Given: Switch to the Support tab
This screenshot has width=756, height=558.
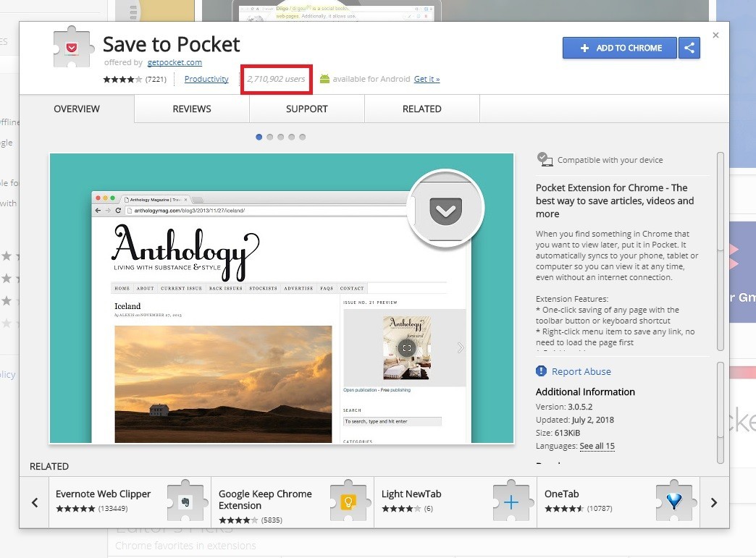Looking at the screenshot, I should 306,109.
